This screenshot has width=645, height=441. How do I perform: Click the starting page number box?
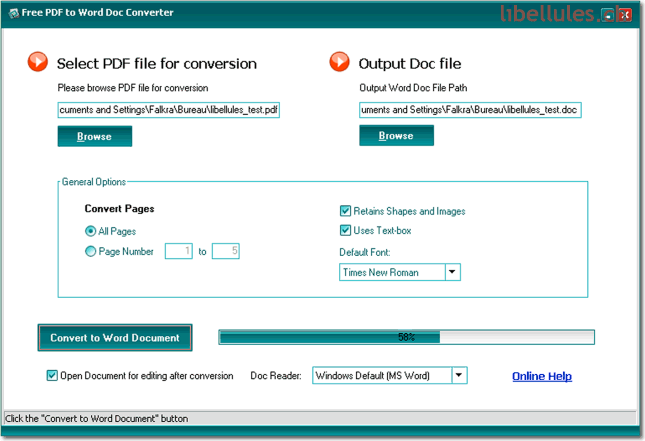(179, 251)
